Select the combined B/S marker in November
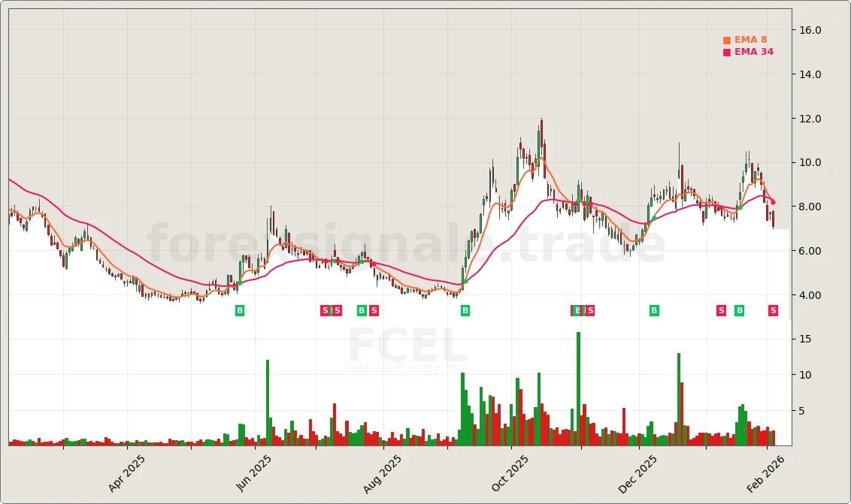The height and width of the screenshot is (504, 851). [x=580, y=309]
